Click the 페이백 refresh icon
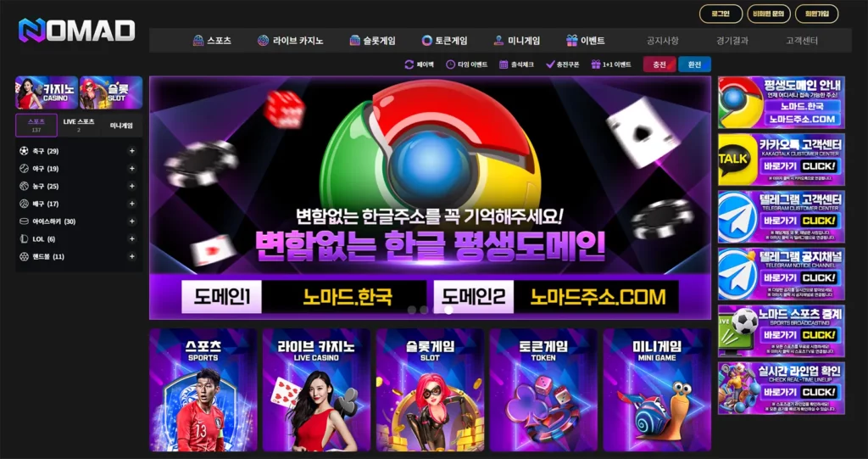Viewport: 868px width, 459px height. tap(409, 64)
